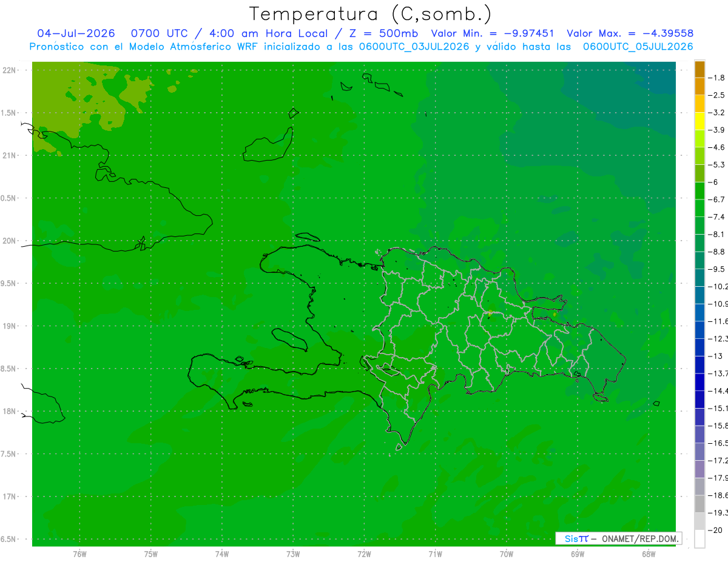Image resolution: width=728 pixels, height=562 pixels.
Task: Click the "20N" latitude label
Action: tap(9, 241)
